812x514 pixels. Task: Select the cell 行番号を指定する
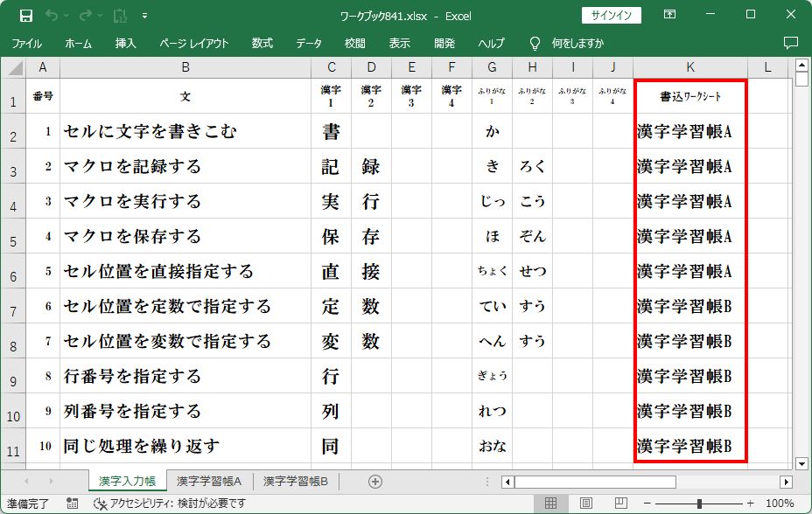pyautogui.click(x=185, y=376)
